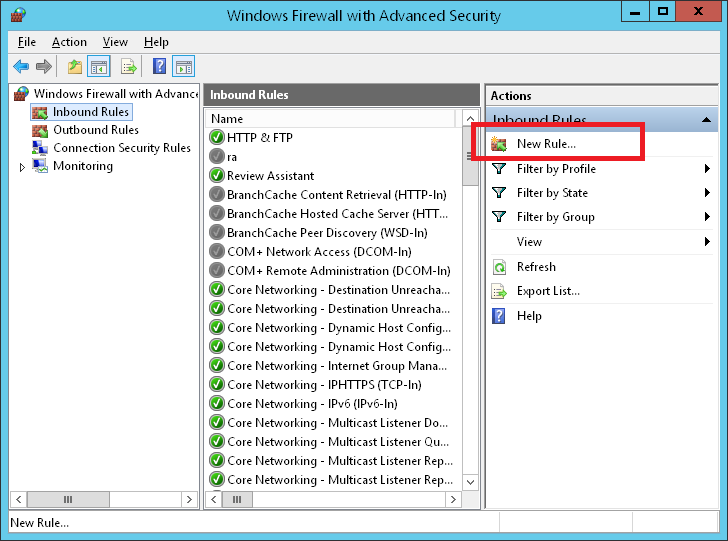Screen dimensions: 728x541
Task: Select Inbound Rules in console tree
Action: click(x=91, y=112)
